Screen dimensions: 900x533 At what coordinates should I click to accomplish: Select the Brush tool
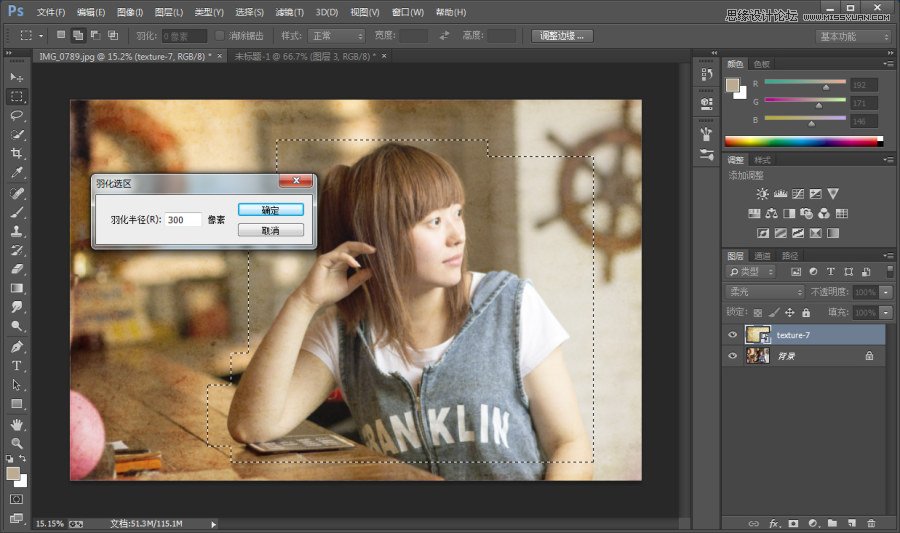pyautogui.click(x=16, y=212)
